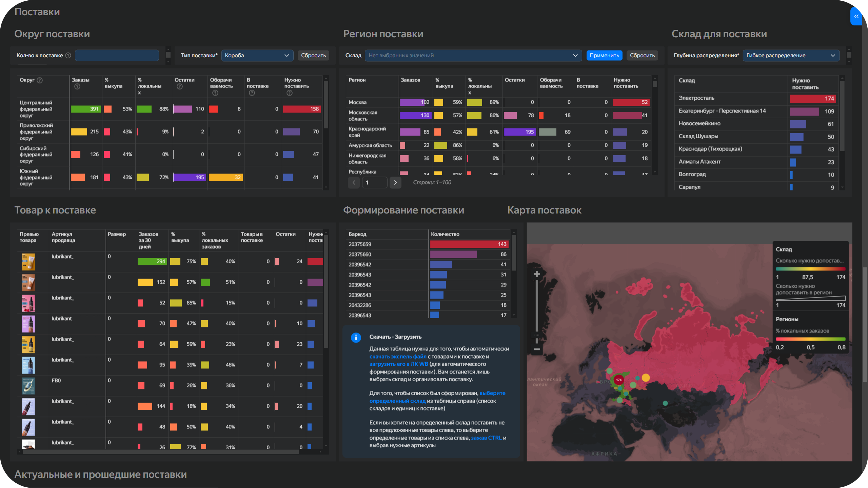Click the Кол-во к поставке input field
Viewport: 868px width, 488px height.
coord(117,55)
